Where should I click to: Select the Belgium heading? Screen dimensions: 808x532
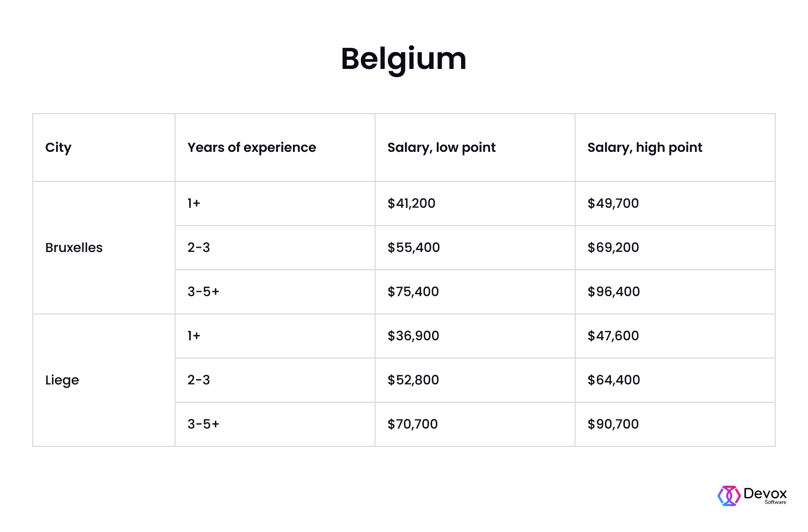(x=403, y=59)
